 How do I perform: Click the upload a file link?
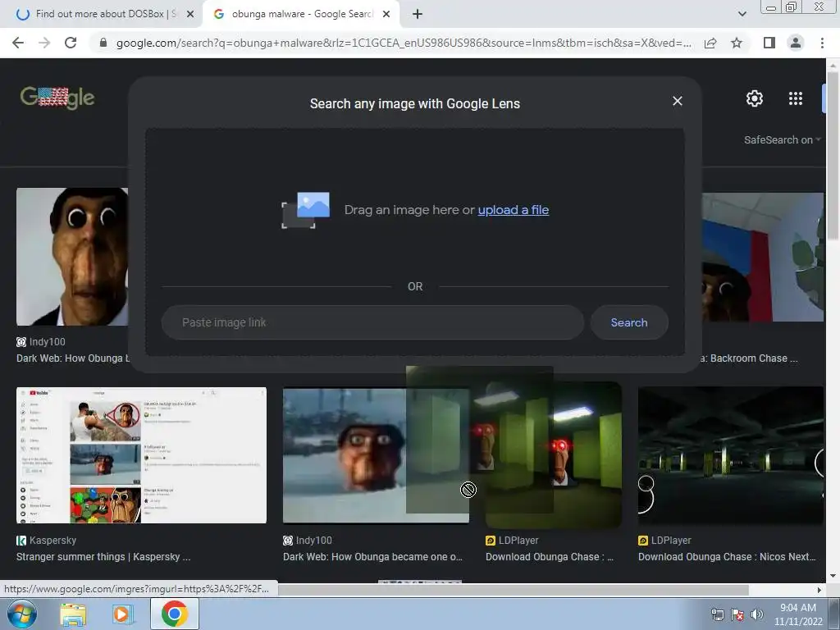click(514, 210)
